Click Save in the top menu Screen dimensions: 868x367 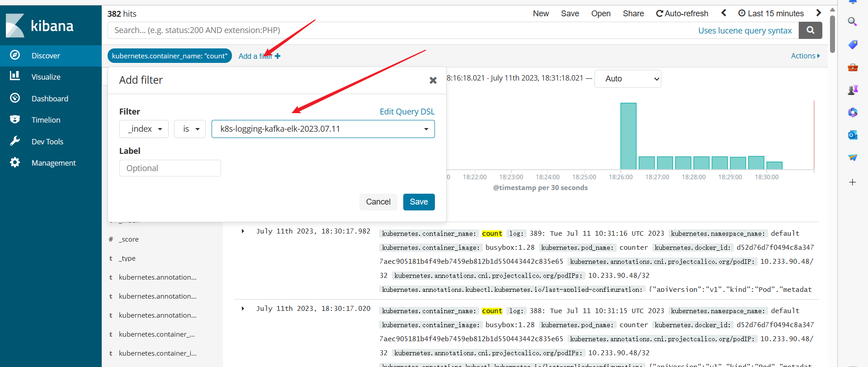point(570,14)
